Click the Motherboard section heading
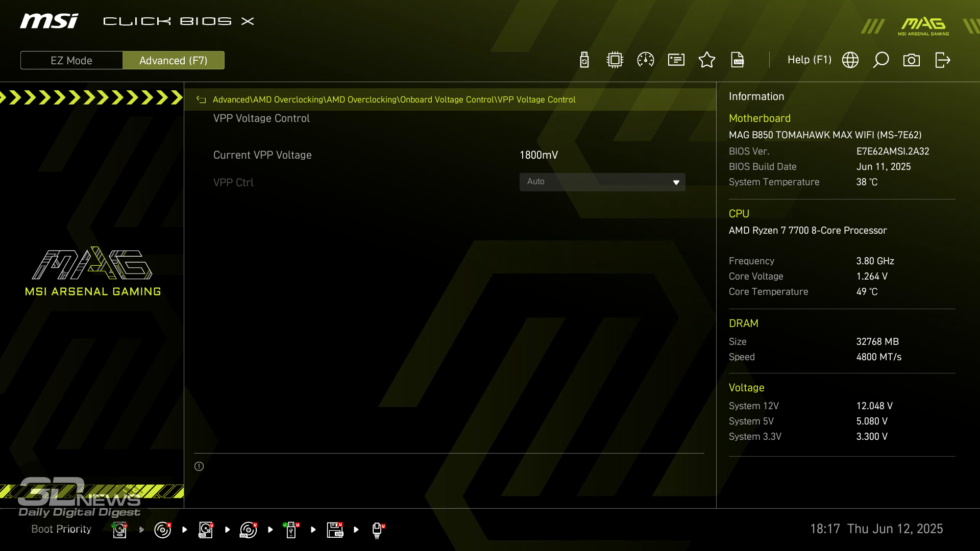The image size is (980, 551). [759, 118]
